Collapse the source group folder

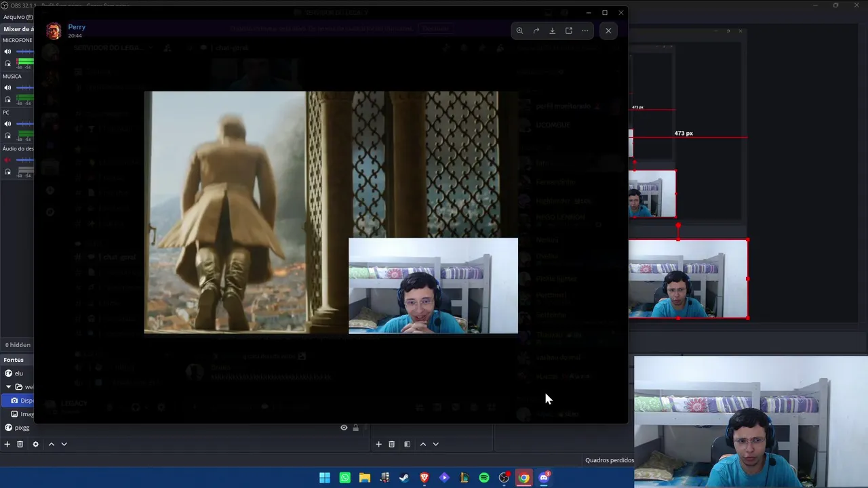point(8,387)
